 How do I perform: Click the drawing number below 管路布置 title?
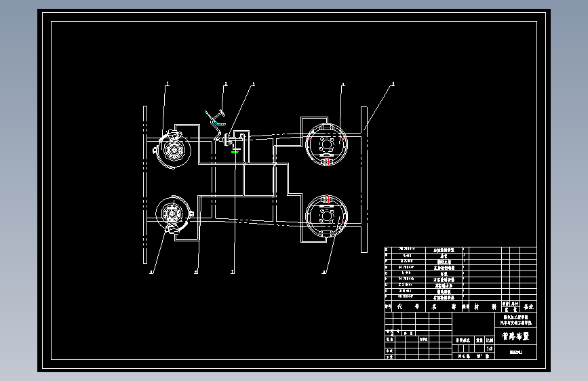point(515,352)
